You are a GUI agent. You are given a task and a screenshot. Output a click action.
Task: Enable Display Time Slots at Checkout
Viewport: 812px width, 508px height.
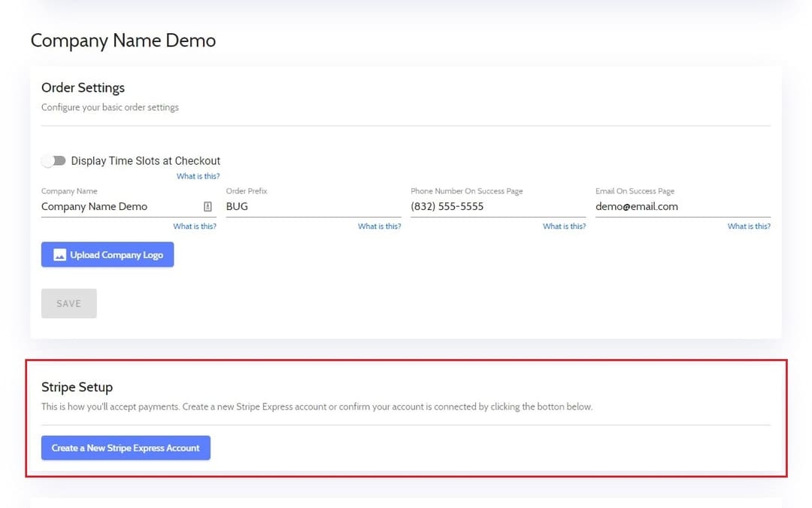coord(53,160)
